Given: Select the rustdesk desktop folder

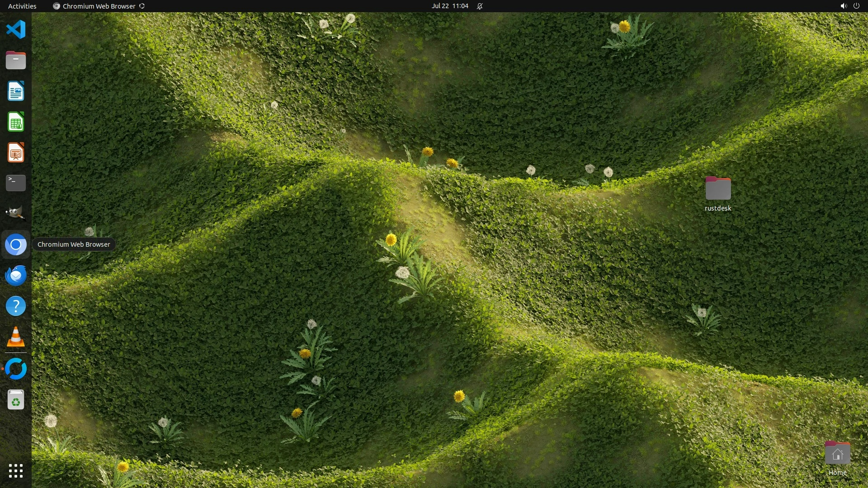Looking at the screenshot, I should point(718,189).
